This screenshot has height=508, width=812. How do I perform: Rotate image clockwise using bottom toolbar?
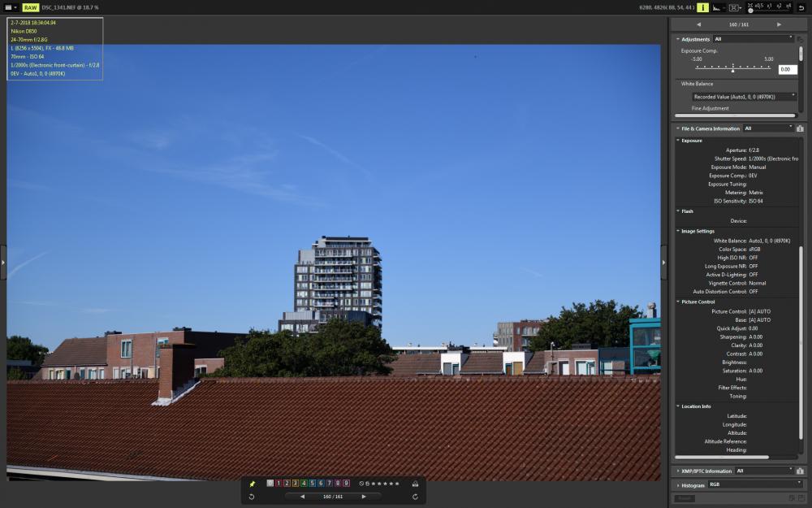point(415,497)
